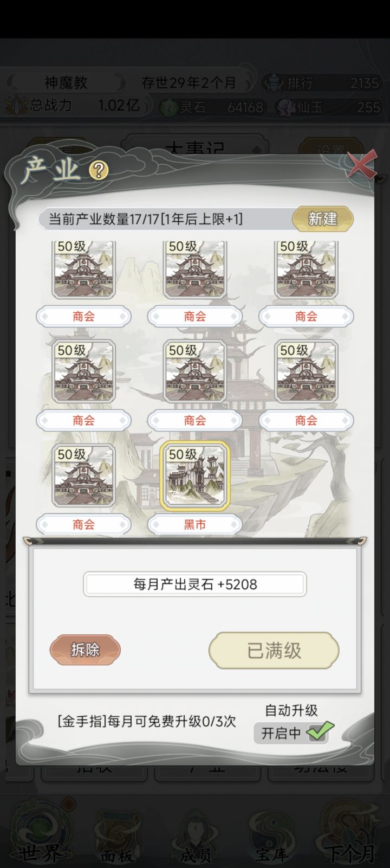Click the 黑市 name label
This screenshot has width=390, height=868.
(x=195, y=524)
